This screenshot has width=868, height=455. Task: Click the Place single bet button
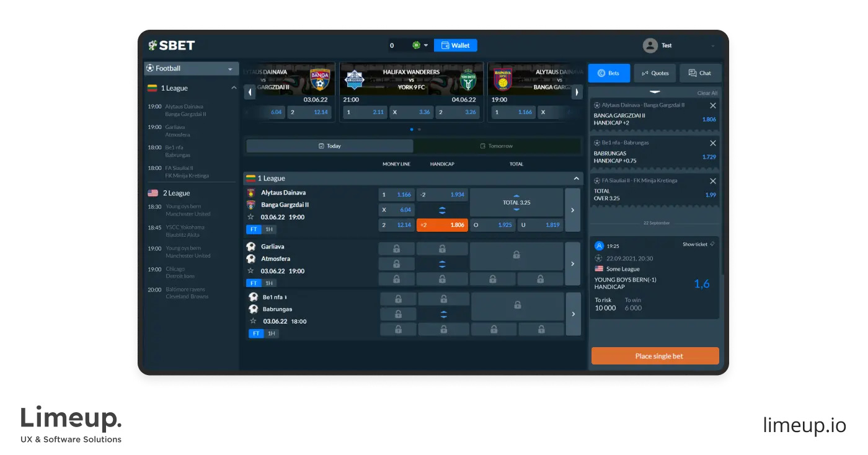point(655,356)
